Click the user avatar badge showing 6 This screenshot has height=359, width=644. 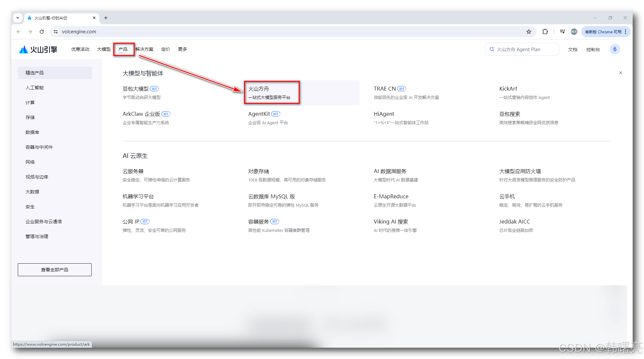coord(615,49)
